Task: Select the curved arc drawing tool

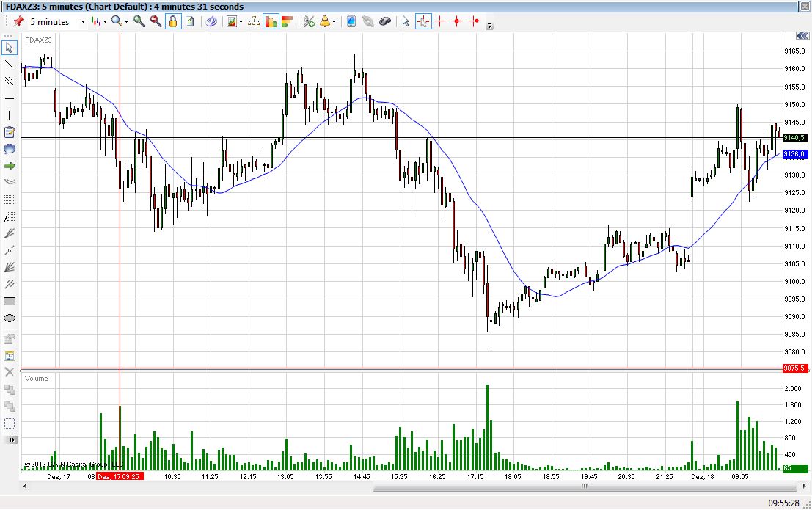Action: click(x=10, y=182)
